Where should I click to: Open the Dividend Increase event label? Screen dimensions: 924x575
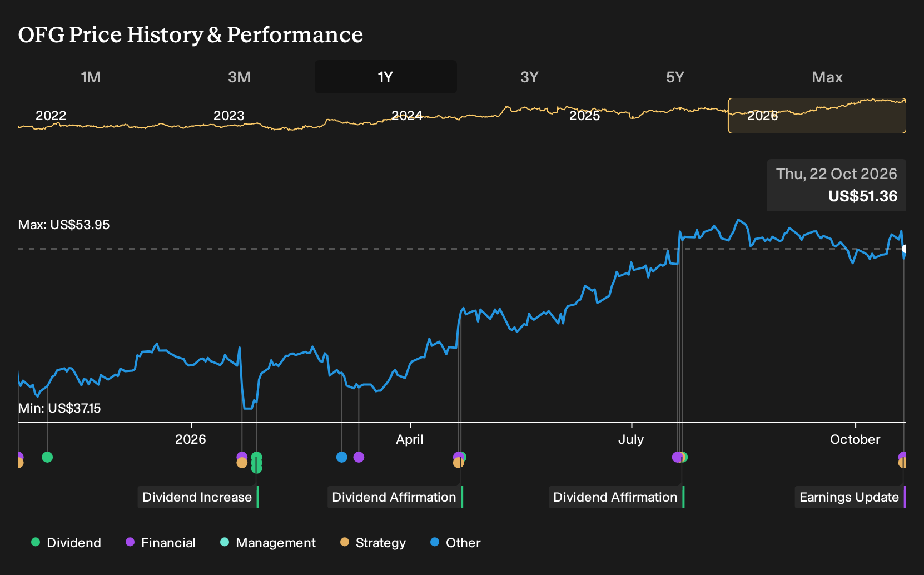coord(198,497)
